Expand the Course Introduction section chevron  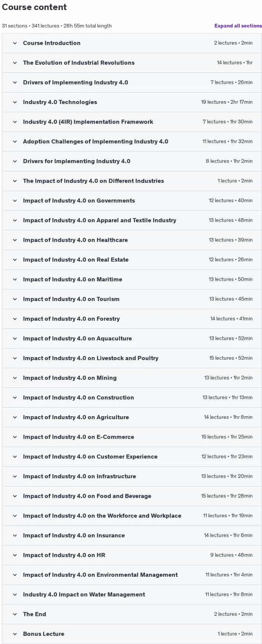[x=15, y=43]
